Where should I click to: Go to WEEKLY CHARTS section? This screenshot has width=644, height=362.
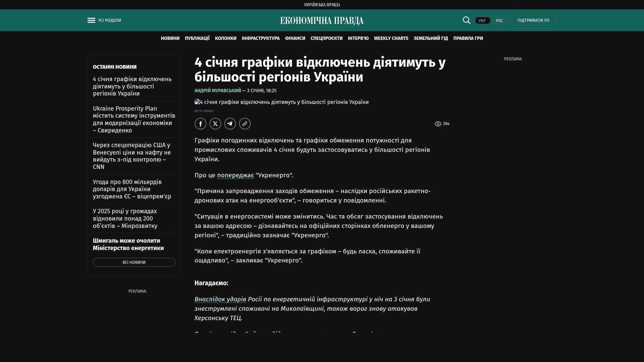coord(391,39)
